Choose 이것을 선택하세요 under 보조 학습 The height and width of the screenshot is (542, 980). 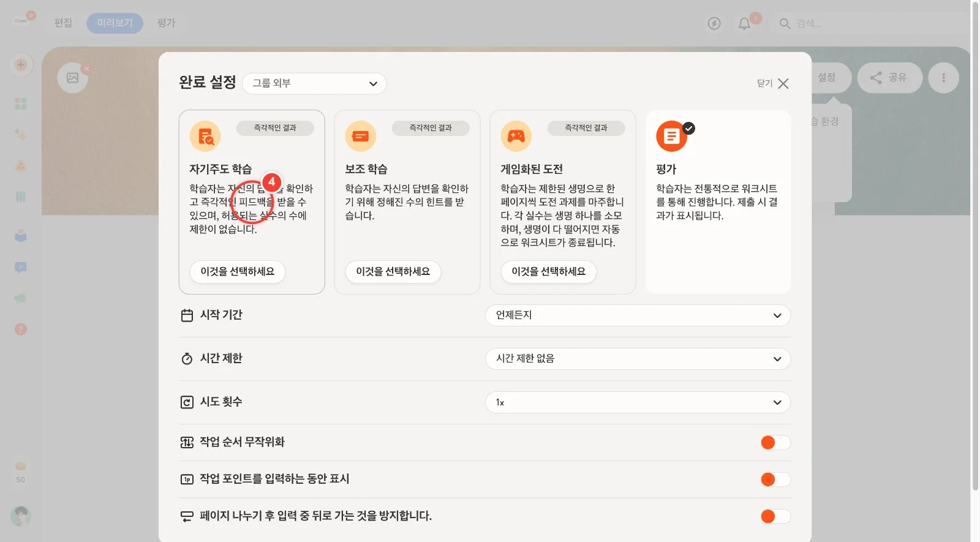pyautogui.click(x=393, y=272)
